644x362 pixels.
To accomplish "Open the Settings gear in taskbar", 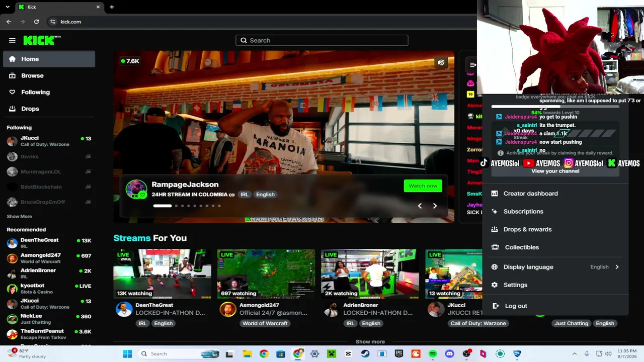I will (x=314, y=354).
